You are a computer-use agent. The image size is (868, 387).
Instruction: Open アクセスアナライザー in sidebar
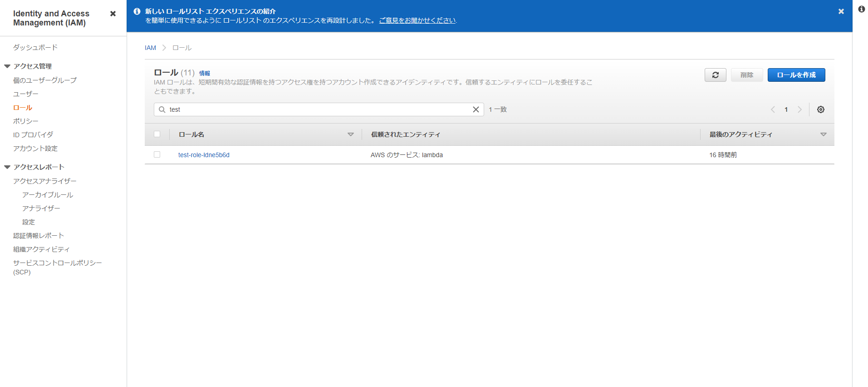tap(45, 181)
